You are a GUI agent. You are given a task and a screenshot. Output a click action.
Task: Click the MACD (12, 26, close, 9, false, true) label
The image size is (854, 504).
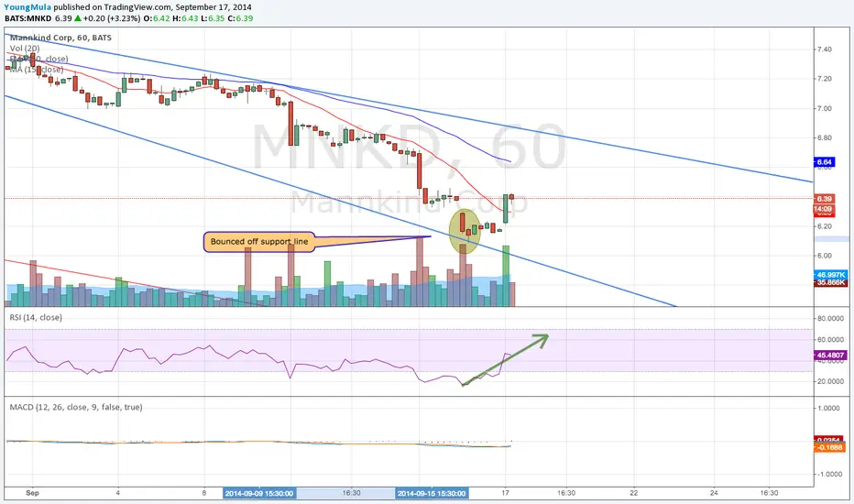(x=76, y=407)
